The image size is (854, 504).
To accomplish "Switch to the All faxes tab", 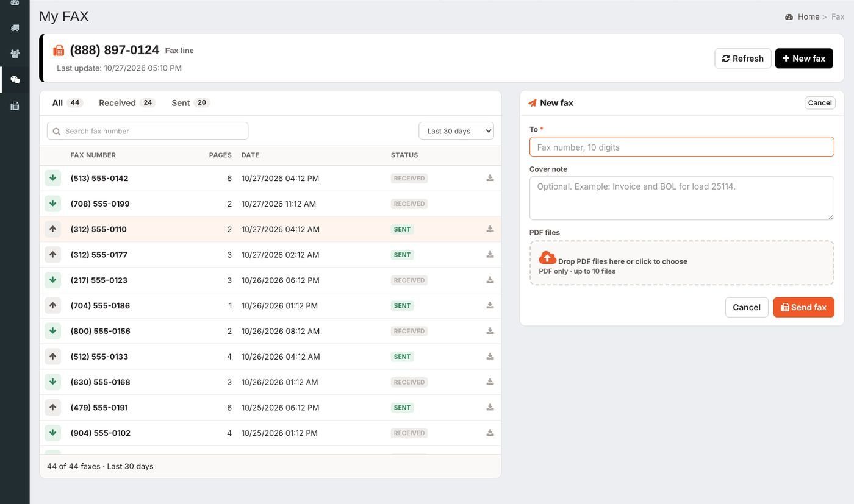I will [67, 102].
